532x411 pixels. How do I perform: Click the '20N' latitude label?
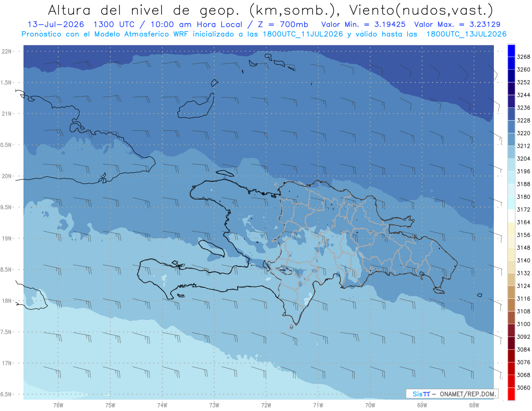point(7,176)
